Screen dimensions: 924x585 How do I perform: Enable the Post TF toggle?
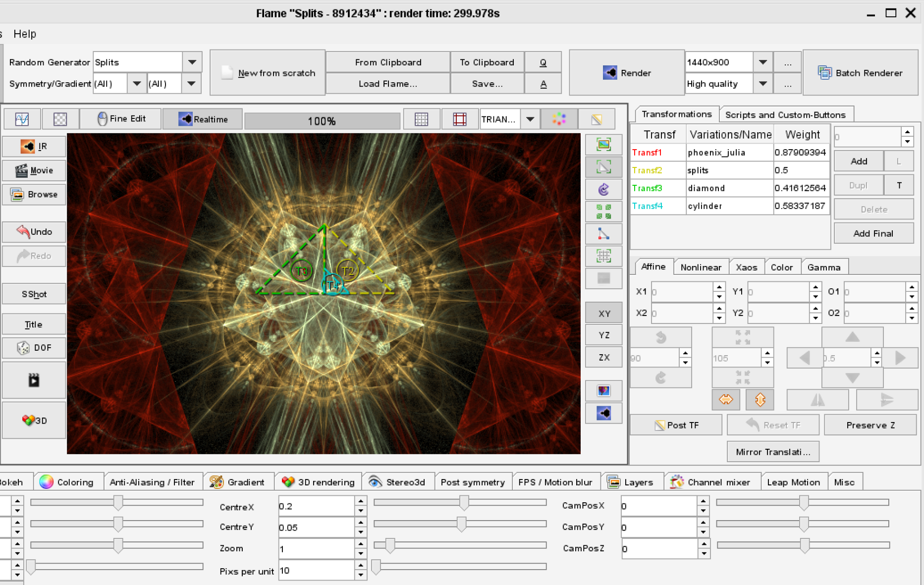pos(676,425)
